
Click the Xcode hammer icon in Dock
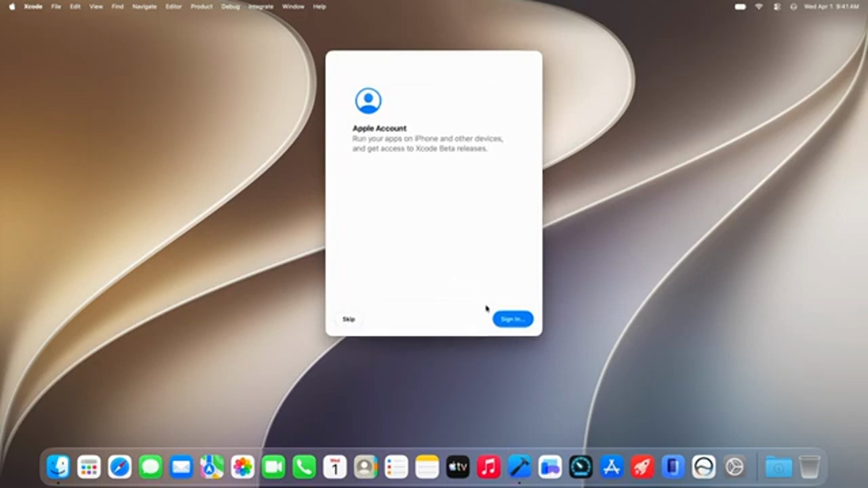tap(519, 467)
